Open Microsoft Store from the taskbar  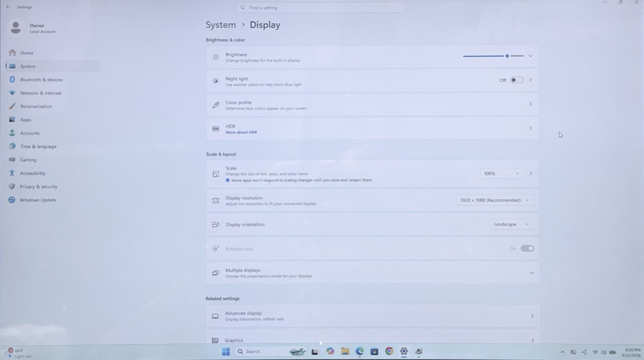374,351
